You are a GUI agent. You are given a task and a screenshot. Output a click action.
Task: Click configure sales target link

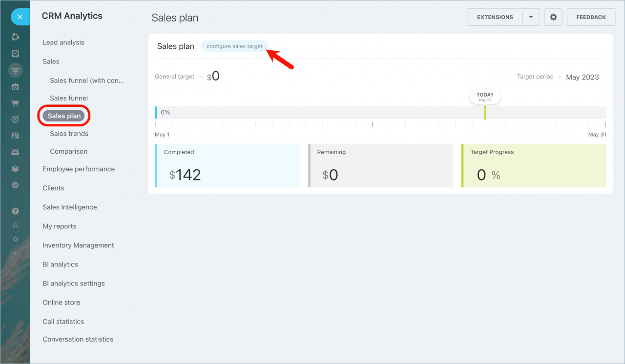(234, 46)
